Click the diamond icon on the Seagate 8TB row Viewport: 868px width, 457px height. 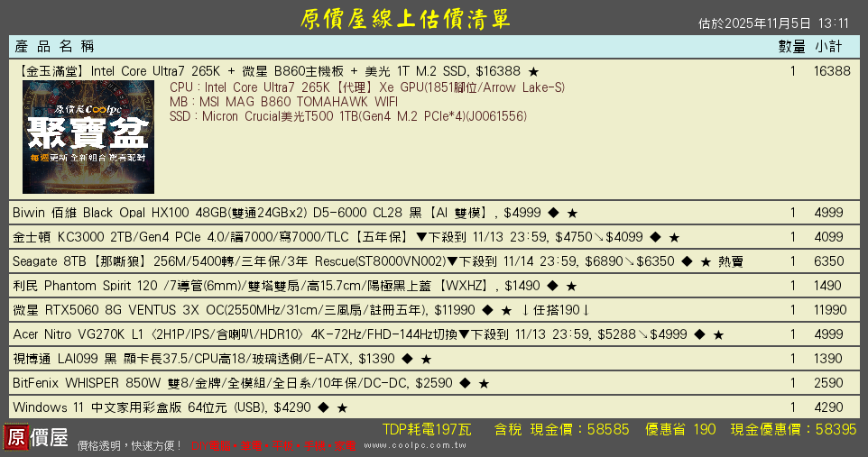687,262
